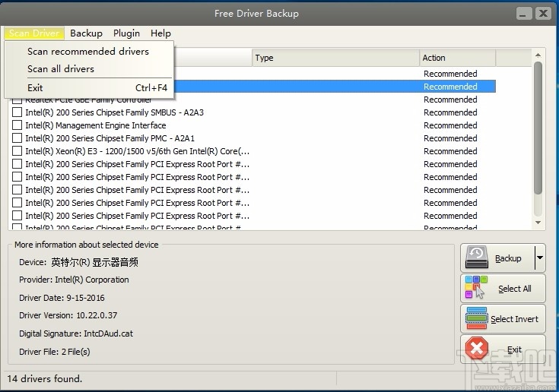This screenshot has height=392, width=559.
Task: Check Intel Management Engine Interface driver
Action: pyautogui.click(x=17, y=125)
